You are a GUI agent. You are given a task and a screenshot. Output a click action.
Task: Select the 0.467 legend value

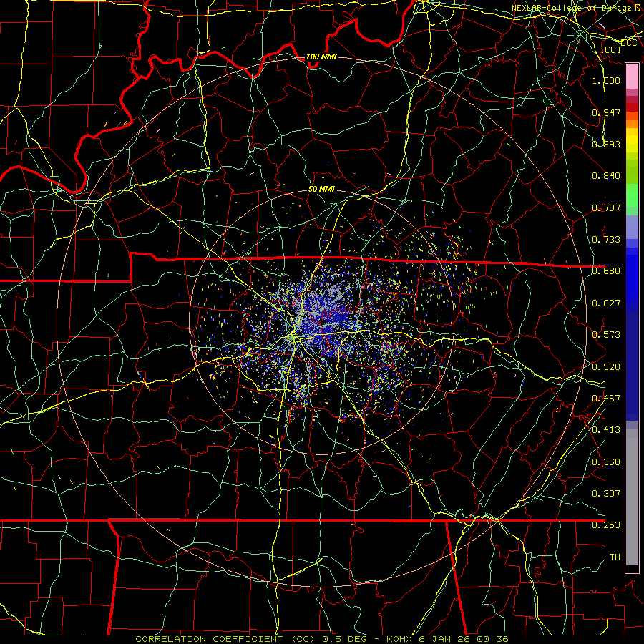tap(606, 399)
